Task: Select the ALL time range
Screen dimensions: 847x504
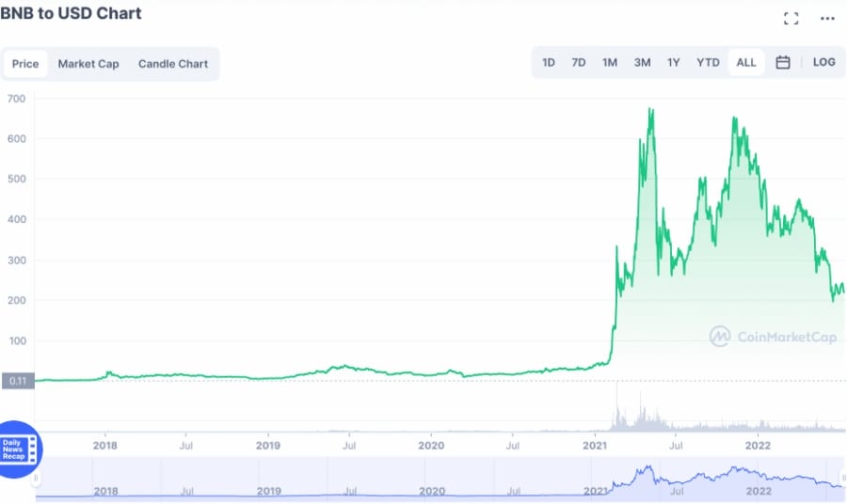Action: pos(746,63)
